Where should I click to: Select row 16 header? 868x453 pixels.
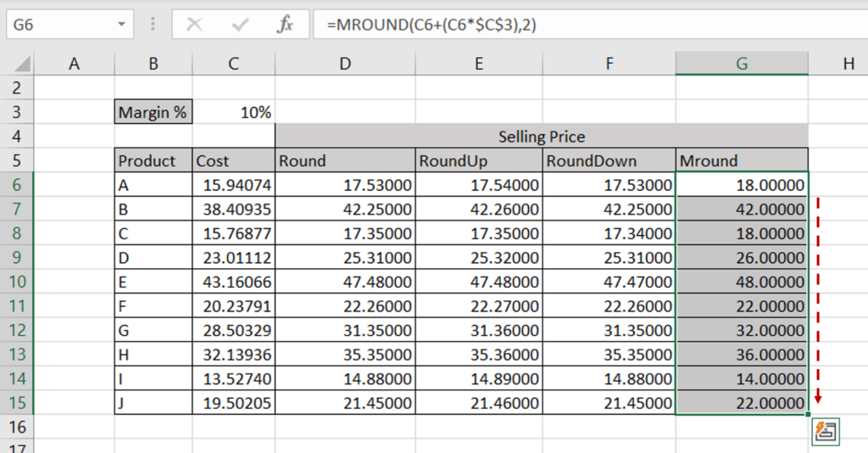click(17, 427)
